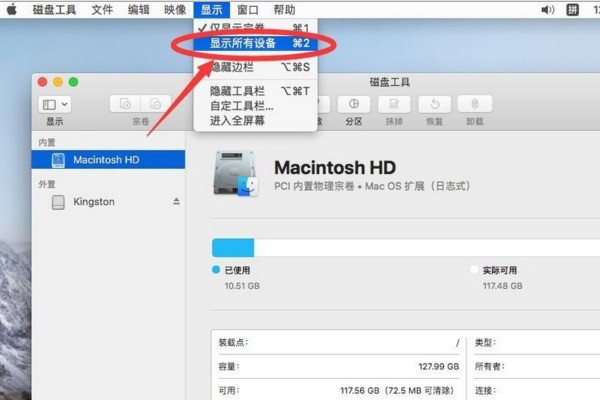Select Macintosh HD in the sidebar
Screen dimensions: 600x400
pyautogui.click(x=108, y=160)
